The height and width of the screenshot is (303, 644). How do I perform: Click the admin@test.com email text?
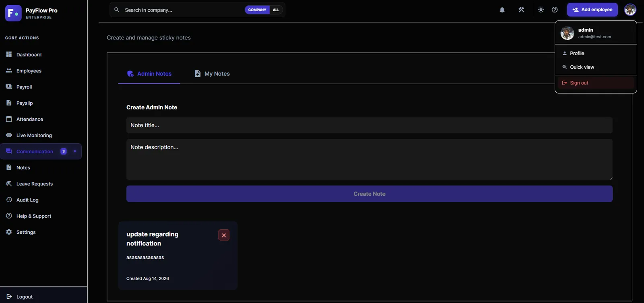(594, 37)
